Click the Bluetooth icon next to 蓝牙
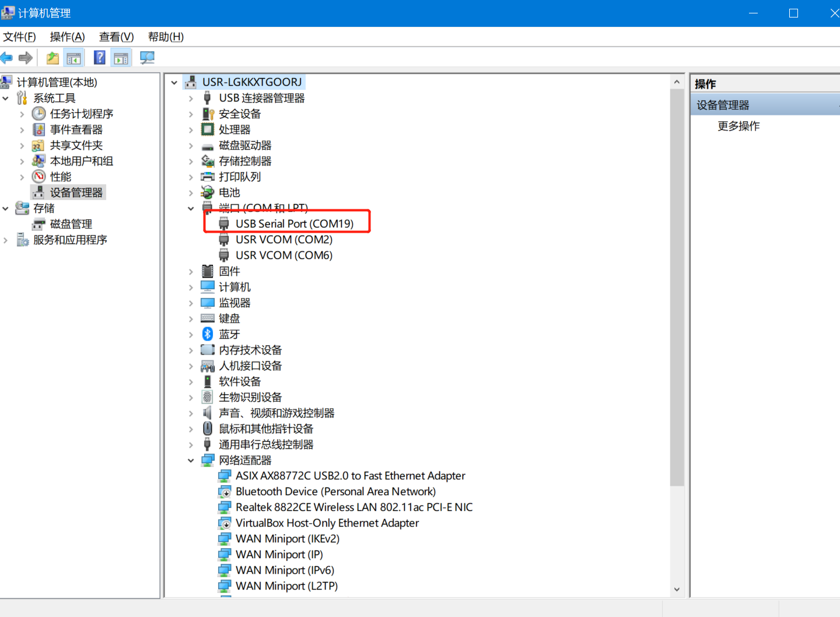Image resolution: width=840 pixels, height=617 pixels. (x=208, y=334)
